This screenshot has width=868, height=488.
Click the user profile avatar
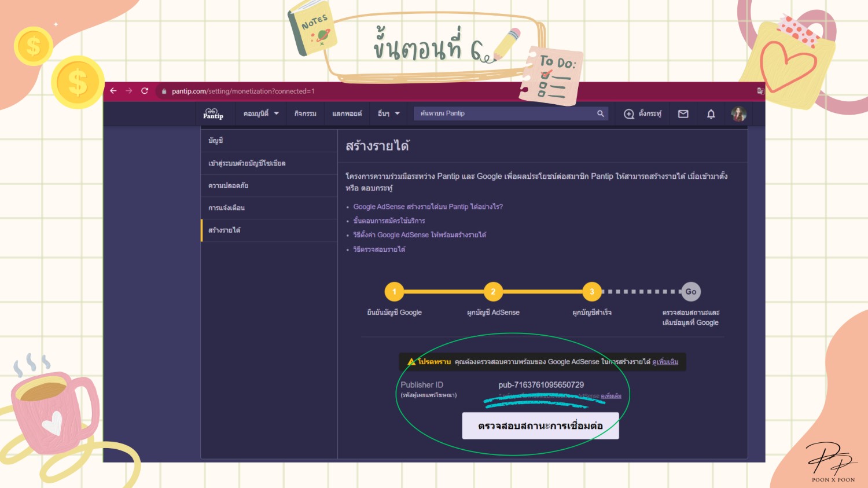(738, 114)
